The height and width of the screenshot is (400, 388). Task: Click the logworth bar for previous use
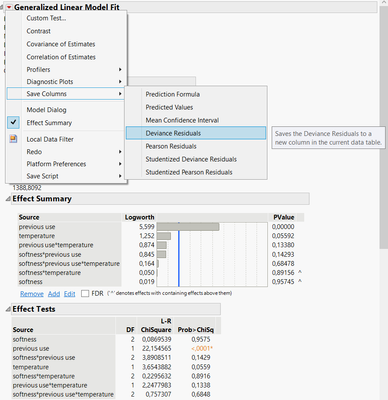pyautogui.click(x=188, y=227)
